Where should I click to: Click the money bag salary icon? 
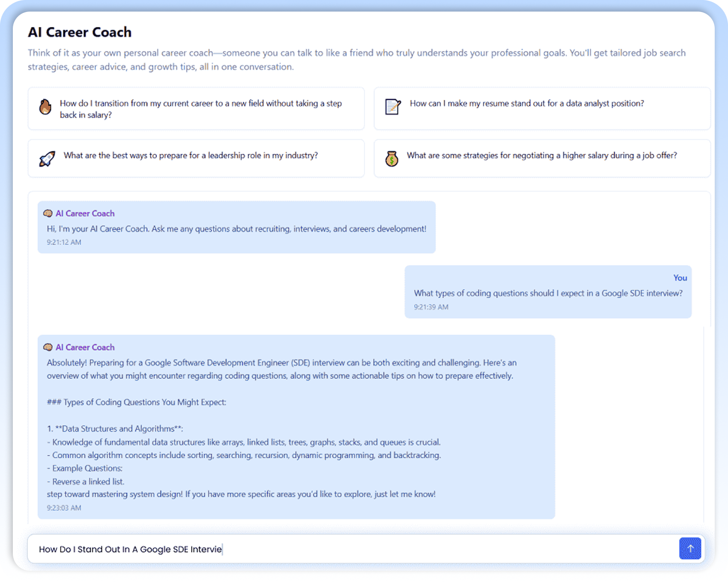[x=392, y=159]
